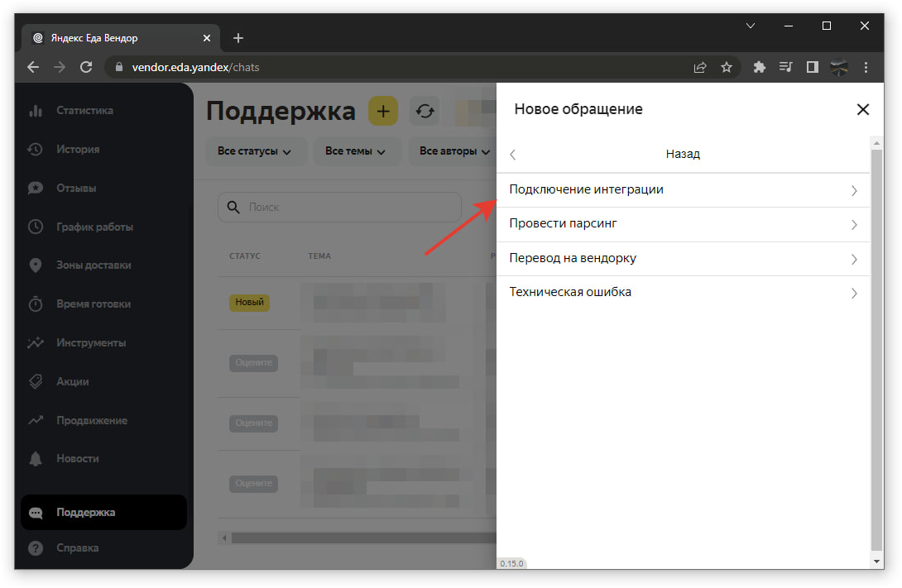Refresh the support requests list
The image size is (902, 588).
(425, 111)
